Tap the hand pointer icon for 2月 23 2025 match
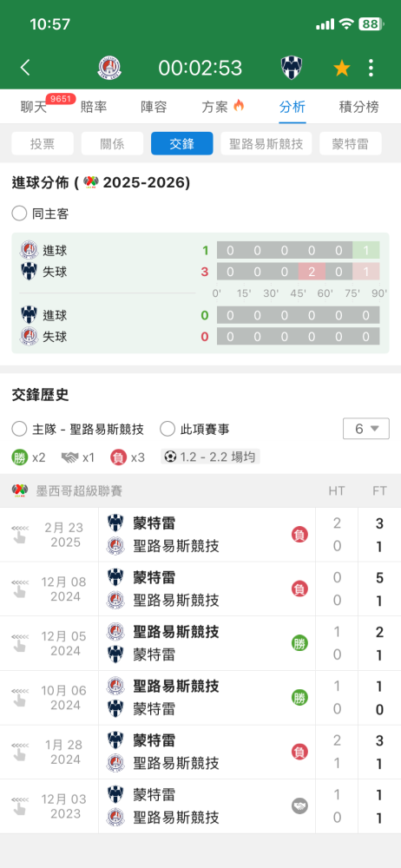Screen dimensions: 401x868 click(x=19, y=535)
